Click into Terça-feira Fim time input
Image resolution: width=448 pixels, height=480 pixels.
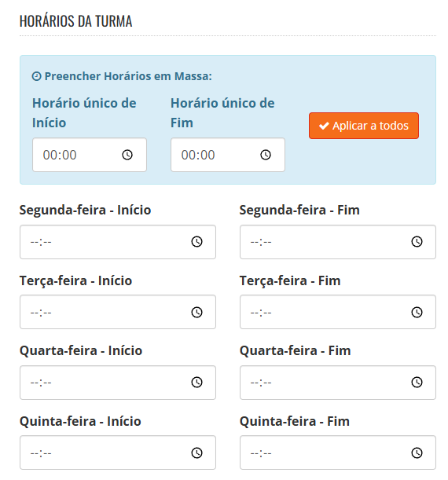(338, 312)
